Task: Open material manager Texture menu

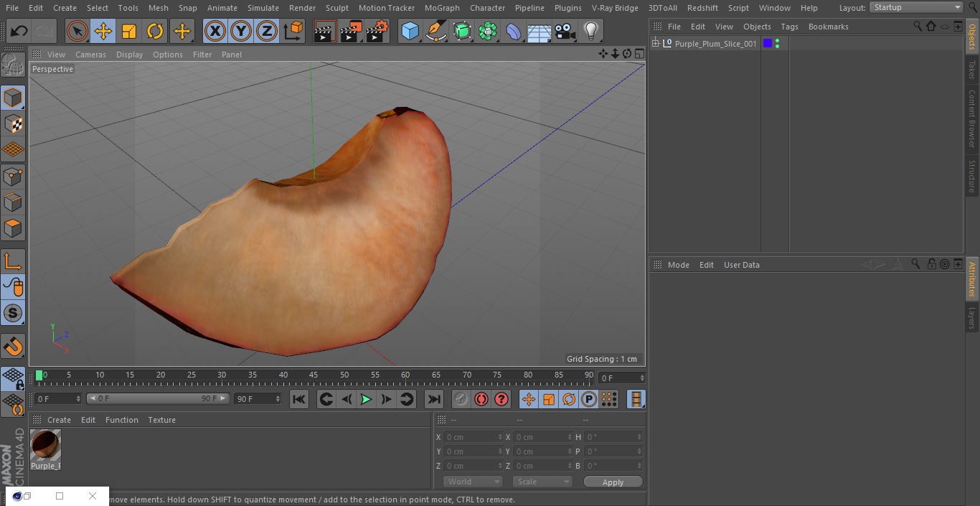Action: click(x=161, y=420)
